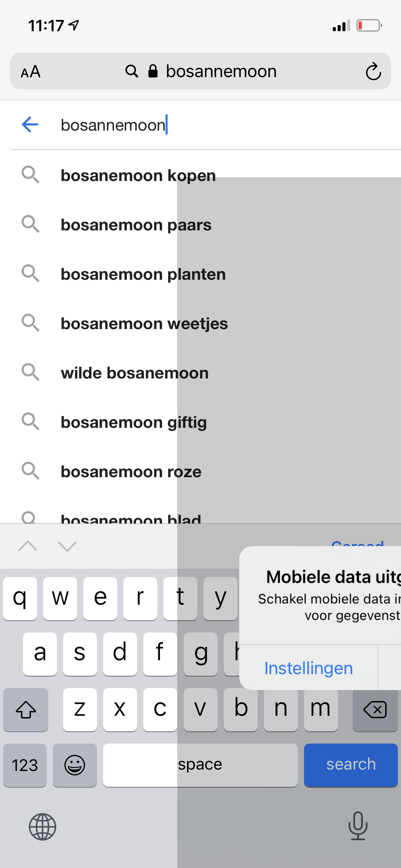The height and width of the screenshot is (868, 401).
Task: Select suggestion bosanemoon paars
Action: (x=136, y=225)
